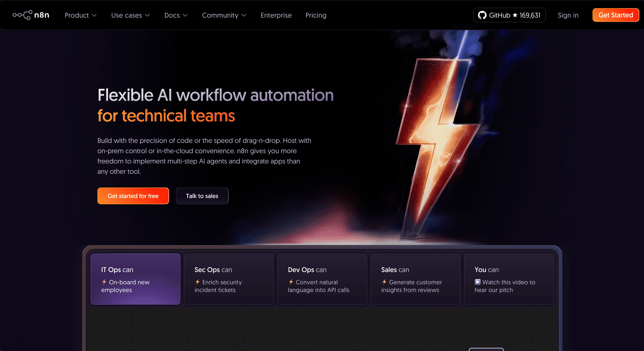Go to the Enterprise page
This screenshot has width=644, height=351.
click(276, 15)
